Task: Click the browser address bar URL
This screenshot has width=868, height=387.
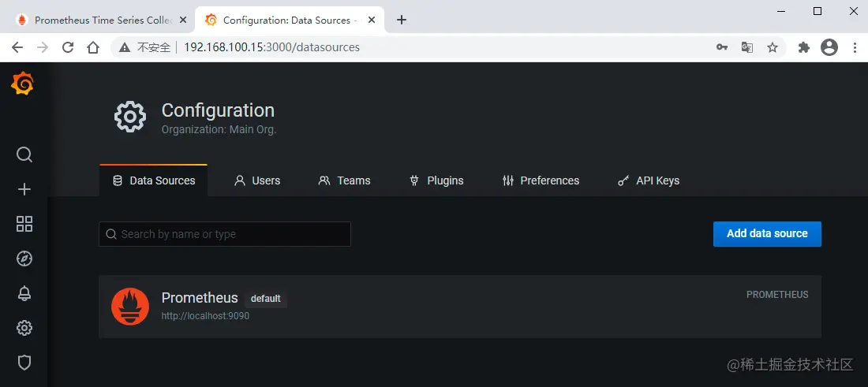Action: 271,47
